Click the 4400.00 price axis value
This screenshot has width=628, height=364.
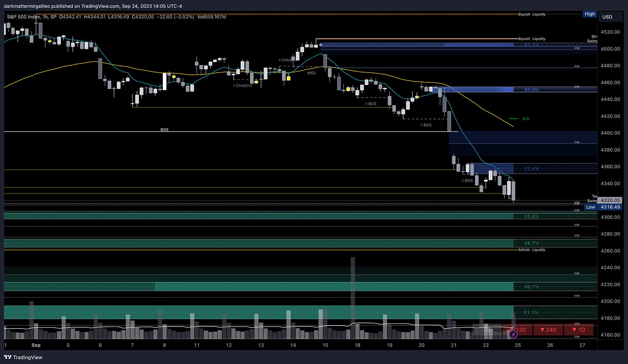[x=610, y=133]
